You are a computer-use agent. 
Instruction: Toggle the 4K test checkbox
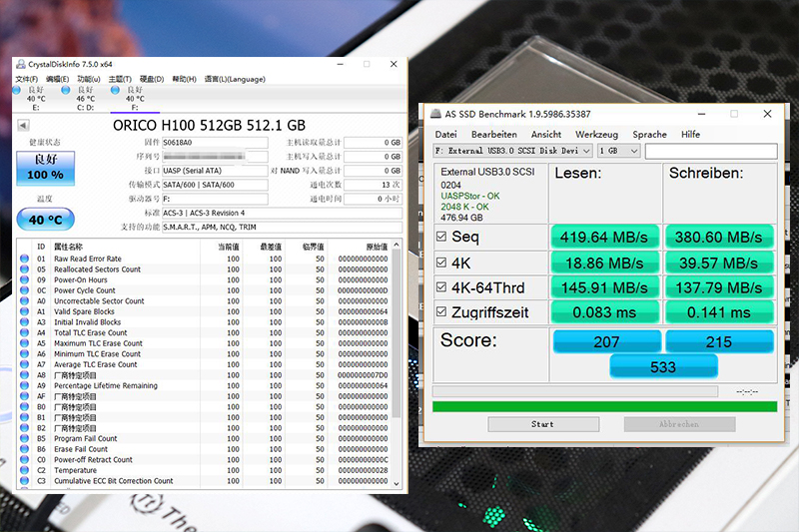click(x=441, y=263)
